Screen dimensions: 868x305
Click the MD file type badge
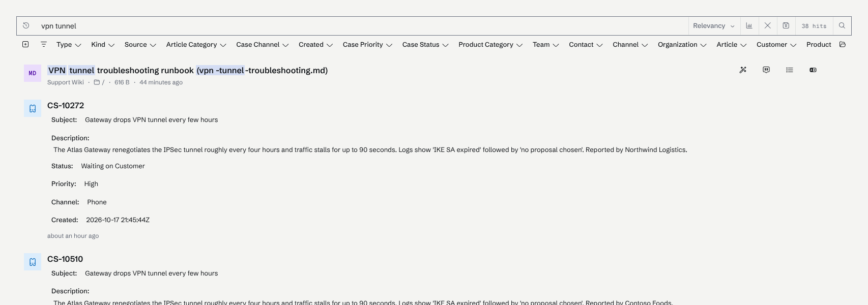point(33,73)
